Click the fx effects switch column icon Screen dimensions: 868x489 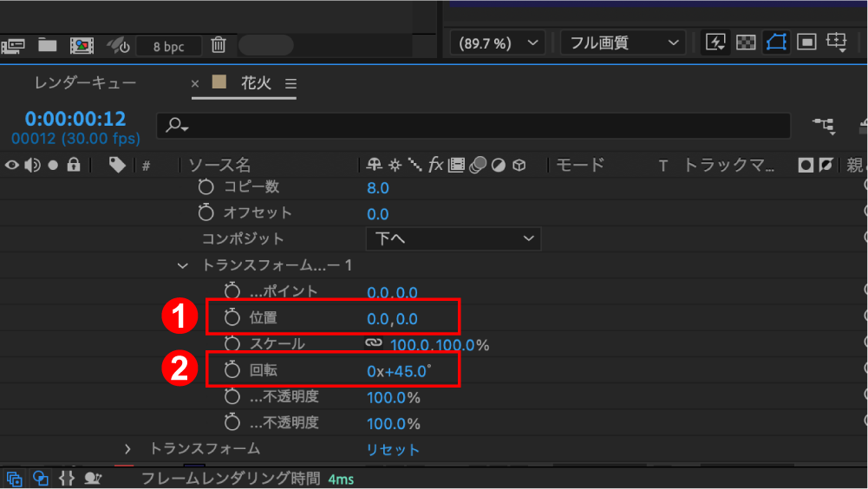pyautogui.click(x=435, y=165)
